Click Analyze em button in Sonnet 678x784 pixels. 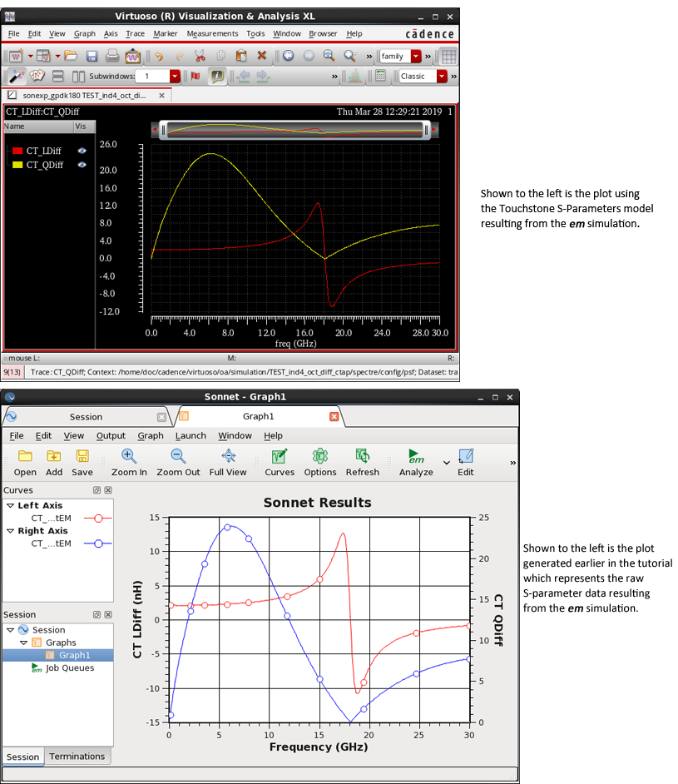coord(416,463)
